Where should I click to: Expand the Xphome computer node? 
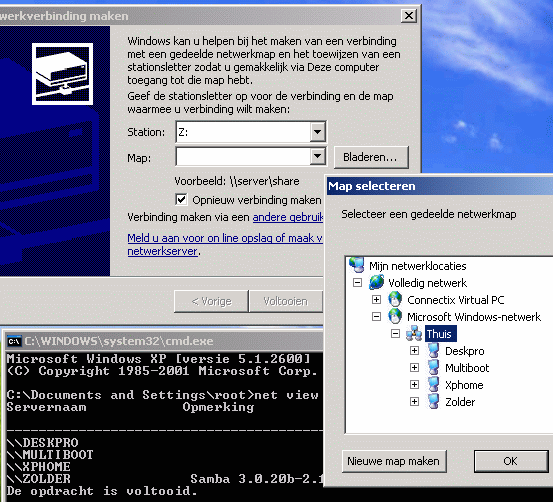(x=414, y=385)
